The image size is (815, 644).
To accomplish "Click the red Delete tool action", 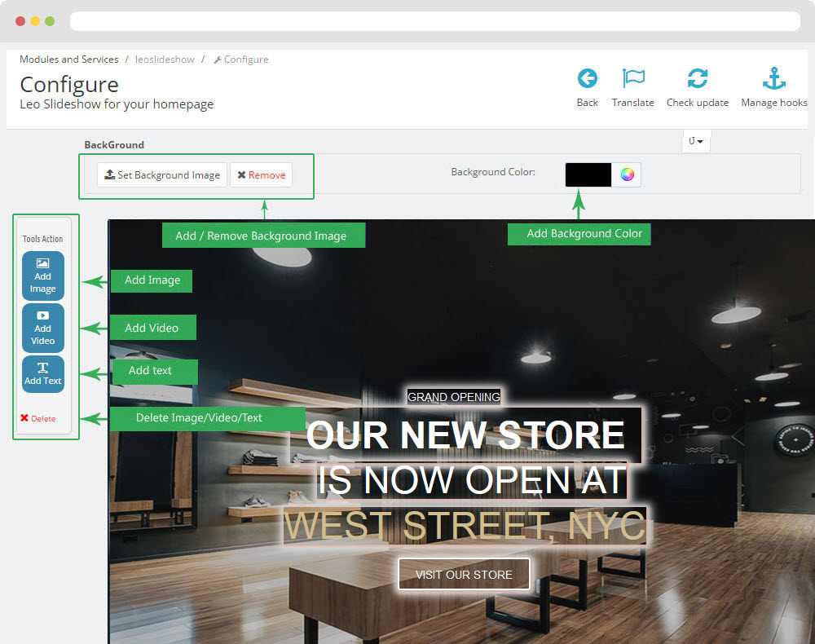I will (x=38, y=418).
